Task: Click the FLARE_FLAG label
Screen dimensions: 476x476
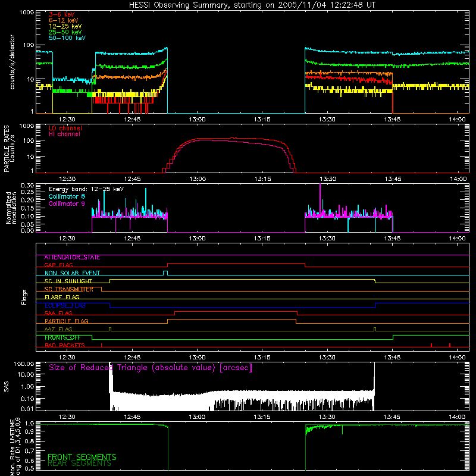Action: pyautogui.click(x=62, y=297)
